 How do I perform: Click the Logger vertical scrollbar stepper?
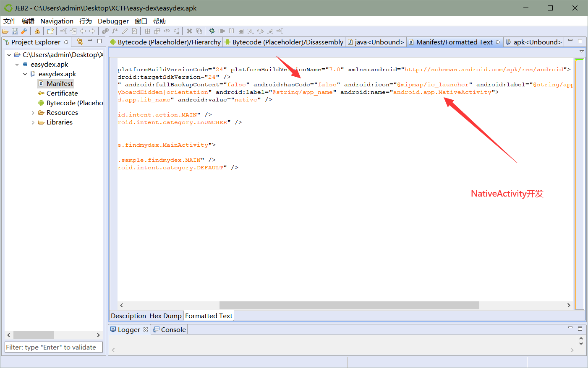tap(581, 340)
